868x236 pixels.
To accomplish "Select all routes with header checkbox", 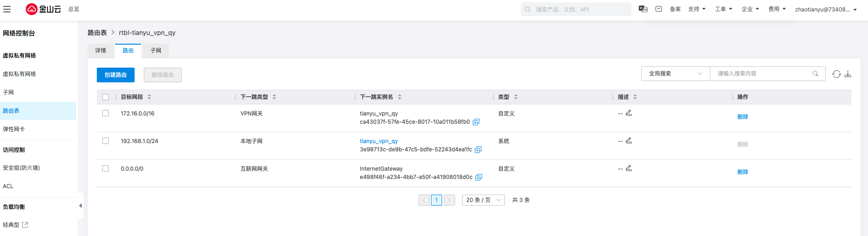I will tap(106, 97).
